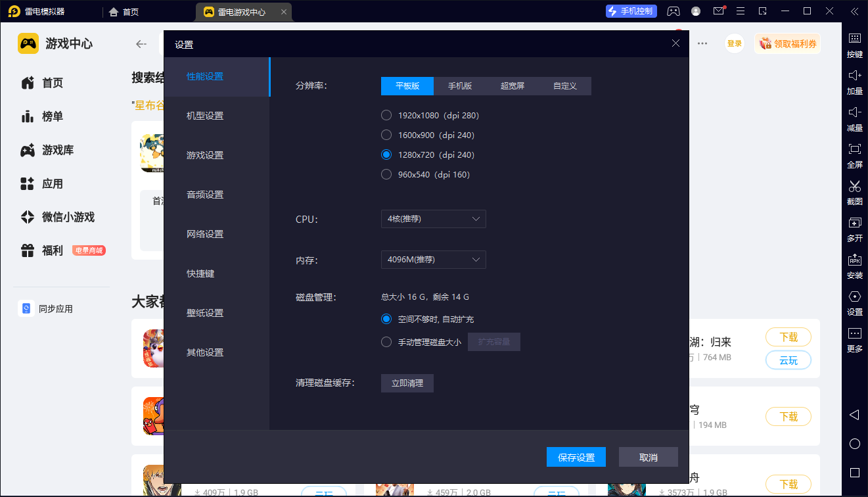Open 快捷键 in the settings sidebar

pyautogui.click(x=217, y=273)
